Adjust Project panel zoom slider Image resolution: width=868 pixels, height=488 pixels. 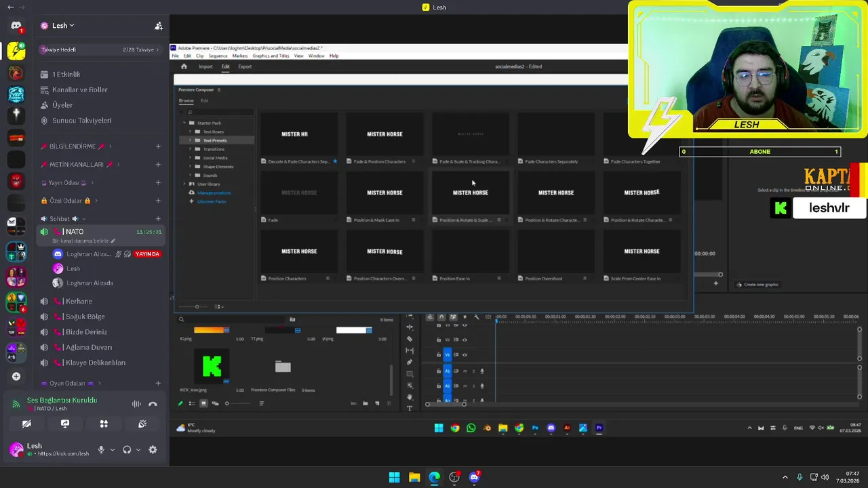click(x=226, y=403)
